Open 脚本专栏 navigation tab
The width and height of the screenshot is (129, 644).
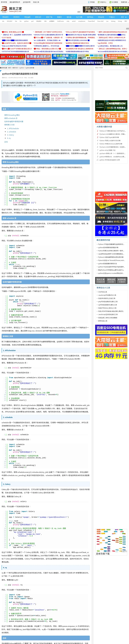[x=38, y=17]
